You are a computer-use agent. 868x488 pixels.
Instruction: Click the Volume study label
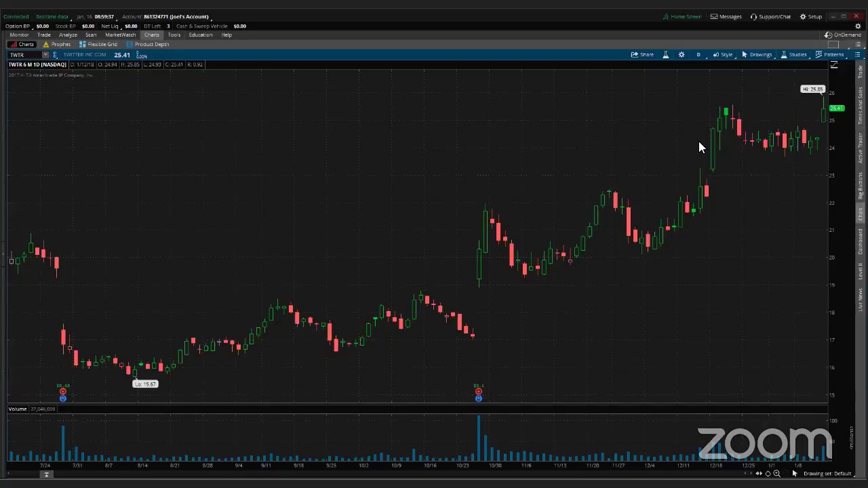tap(18, 409)
